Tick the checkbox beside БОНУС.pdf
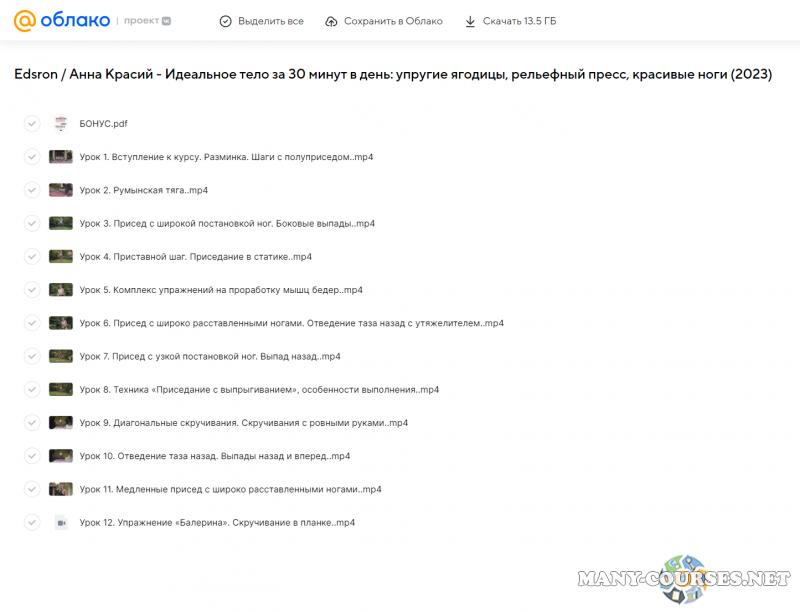Viewport: 800px width, 612px height. tap(32, 124)
